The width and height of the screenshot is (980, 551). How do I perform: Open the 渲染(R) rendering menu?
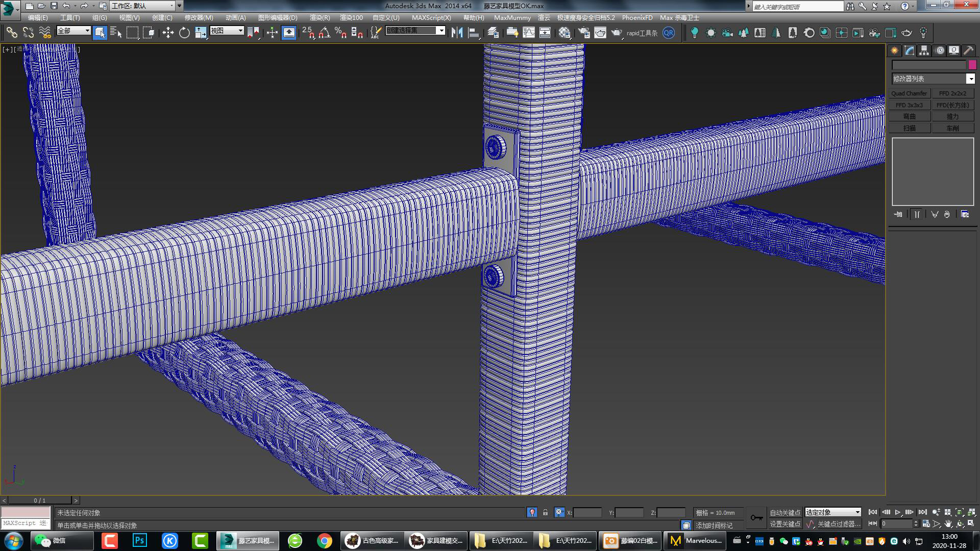(320, 17)
